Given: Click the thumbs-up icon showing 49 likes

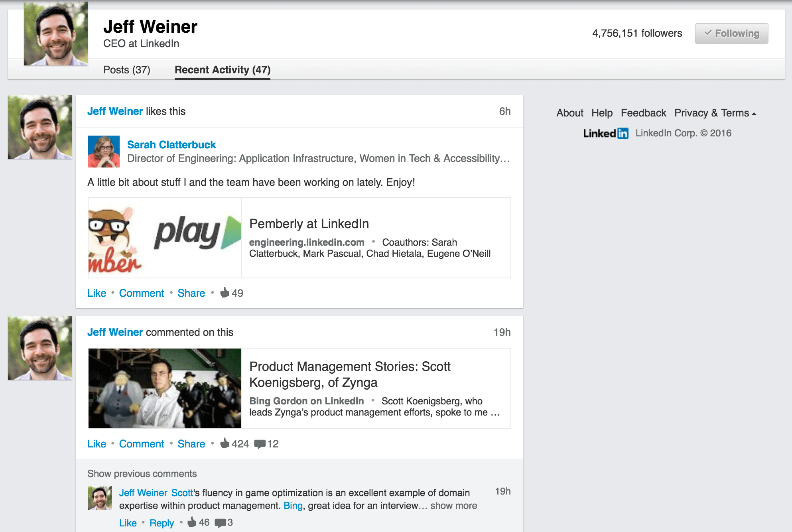Looking at the screenshot, I should (x=225, y=292).
